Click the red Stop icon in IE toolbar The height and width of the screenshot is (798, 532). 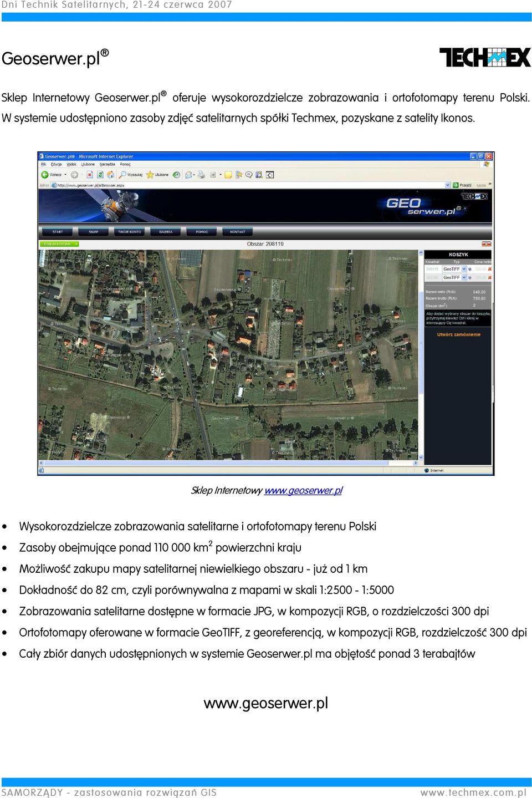[90, 175]
